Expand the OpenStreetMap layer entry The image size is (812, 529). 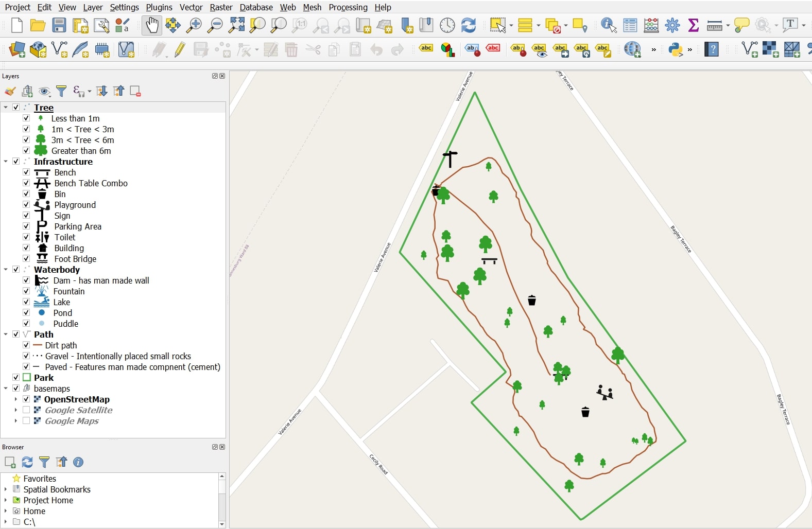pos(15,399)
